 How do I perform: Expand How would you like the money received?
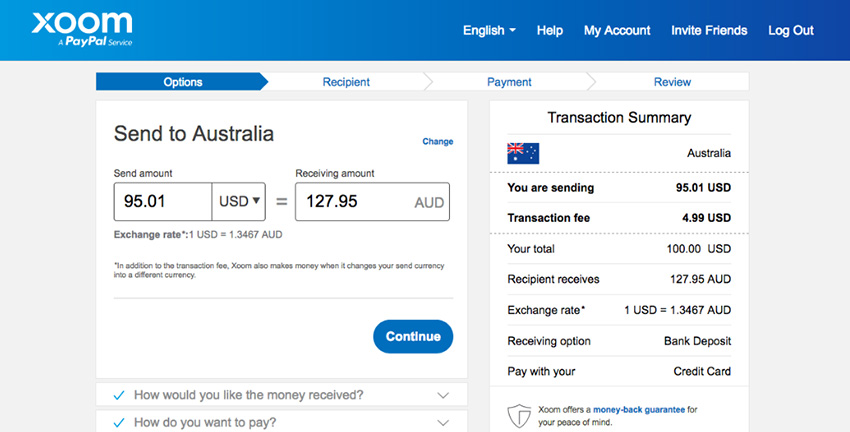(x=281, y=395)
